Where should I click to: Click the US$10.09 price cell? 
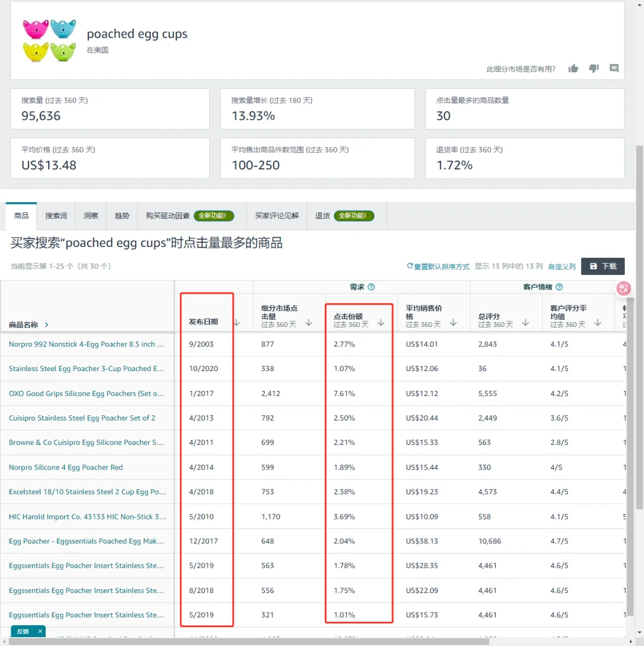click(422, 517)
